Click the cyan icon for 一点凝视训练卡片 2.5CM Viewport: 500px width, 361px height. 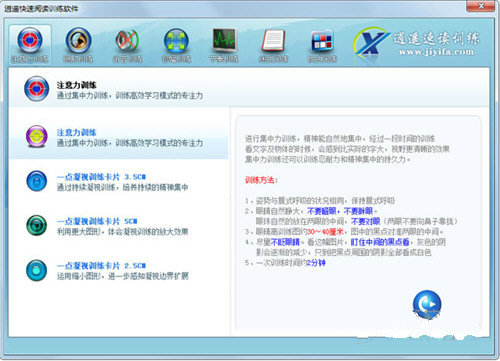[37, 270]
